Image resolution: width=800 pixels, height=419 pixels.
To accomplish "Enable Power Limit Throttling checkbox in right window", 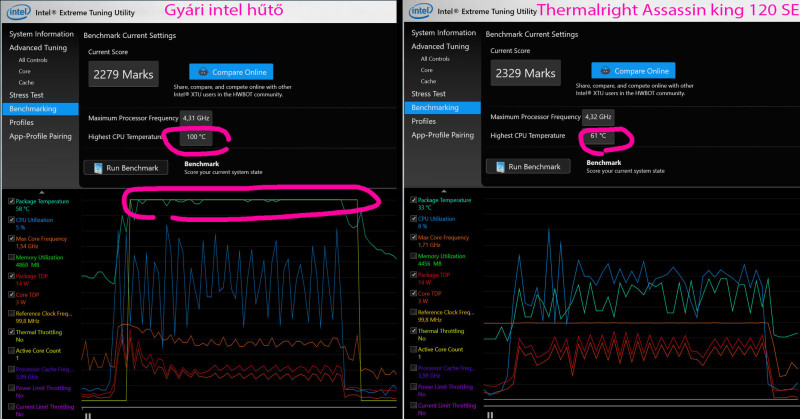I will 413,387.
